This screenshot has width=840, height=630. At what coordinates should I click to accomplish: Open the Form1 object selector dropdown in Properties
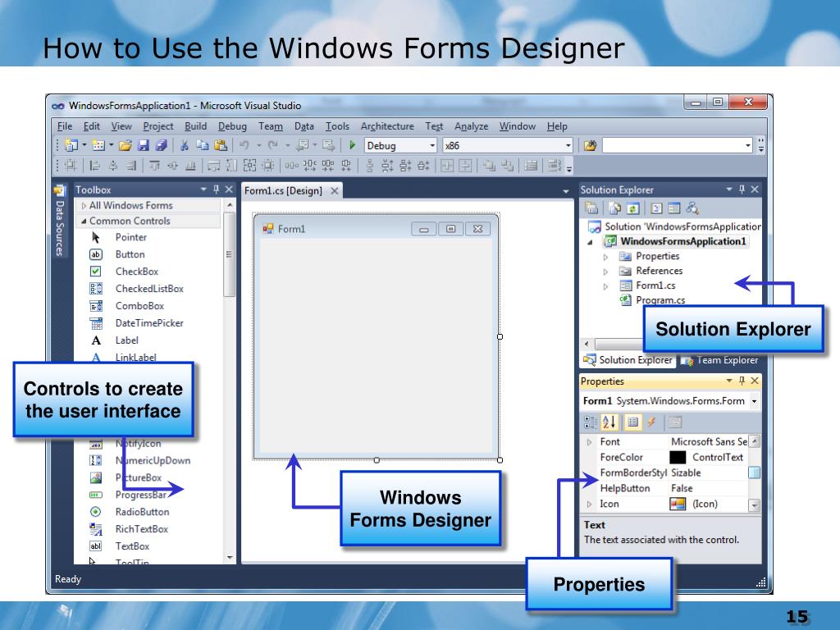pos(755,400)
